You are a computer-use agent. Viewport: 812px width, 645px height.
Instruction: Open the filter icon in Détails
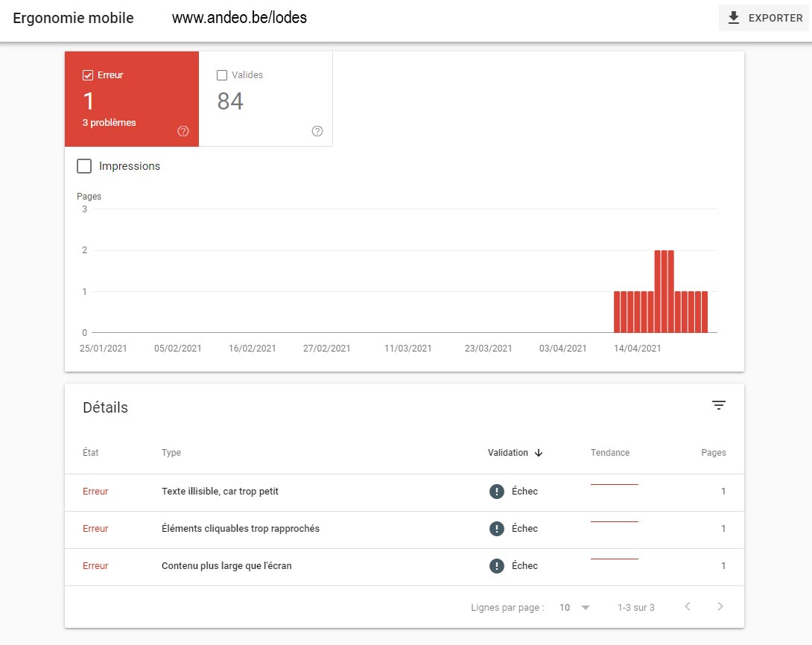(718, 405)
